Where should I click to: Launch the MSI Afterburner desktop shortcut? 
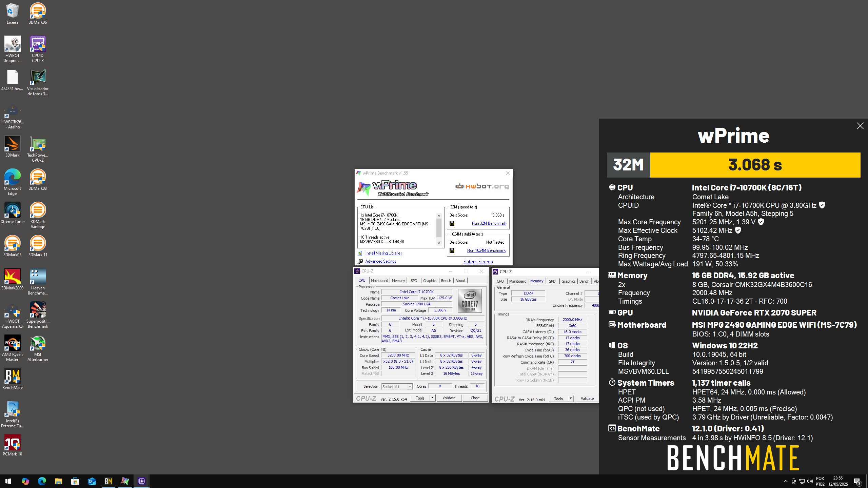coord(38,348)
